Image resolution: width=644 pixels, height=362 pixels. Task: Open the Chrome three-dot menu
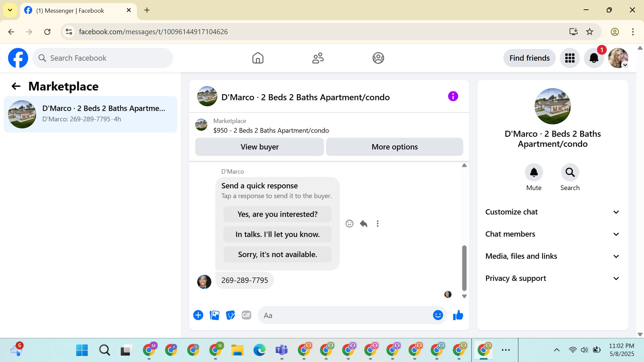pyautogui.click(x=633, y=32)
